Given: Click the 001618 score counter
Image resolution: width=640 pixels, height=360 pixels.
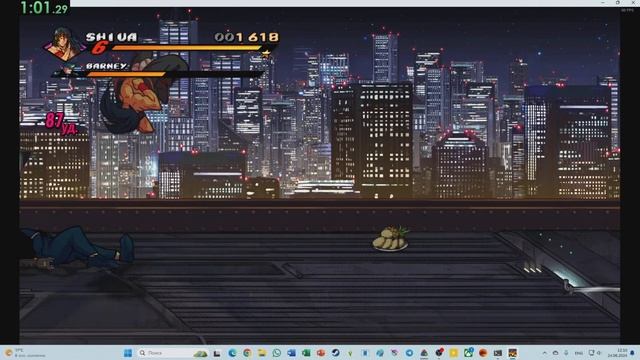Looking at the screenshot, I should tap(247, 37).
